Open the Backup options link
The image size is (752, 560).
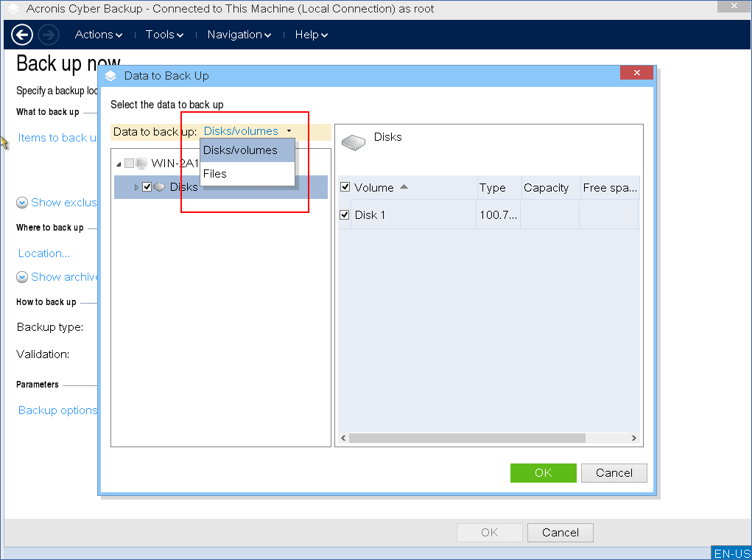point(57,410)
